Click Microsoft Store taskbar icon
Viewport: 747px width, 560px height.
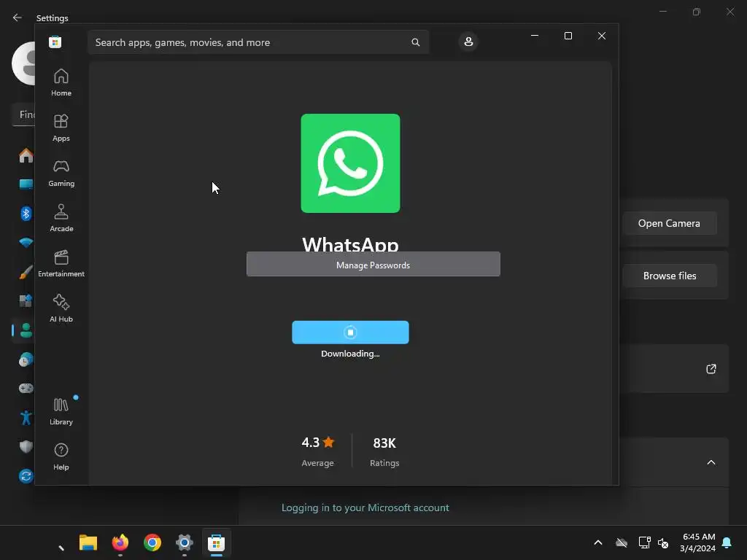click(216, 542)
